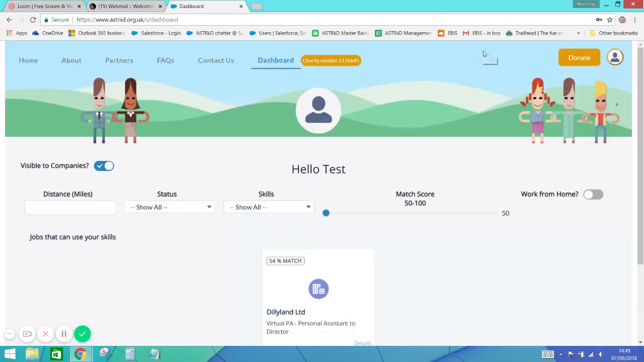Open the About nav item
The width and height of the screenshot is (644, 362).
tap(71, 60)
